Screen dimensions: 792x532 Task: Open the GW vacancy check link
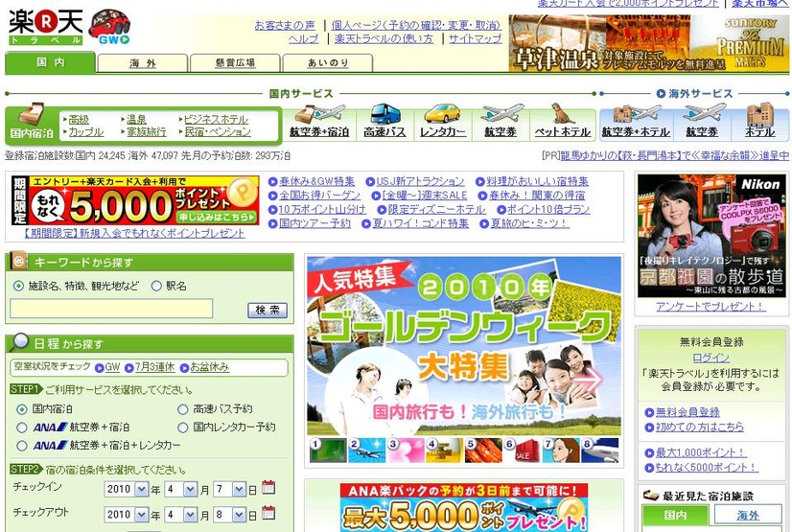tap(112, 367)
